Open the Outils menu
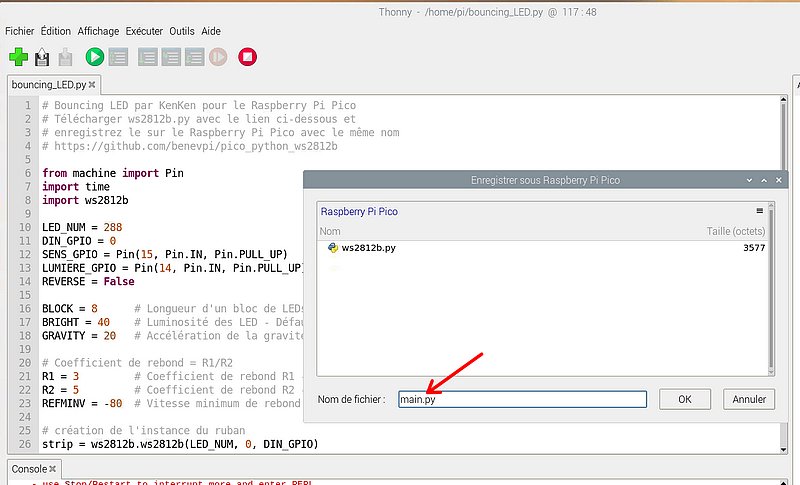 coord(182,31)
